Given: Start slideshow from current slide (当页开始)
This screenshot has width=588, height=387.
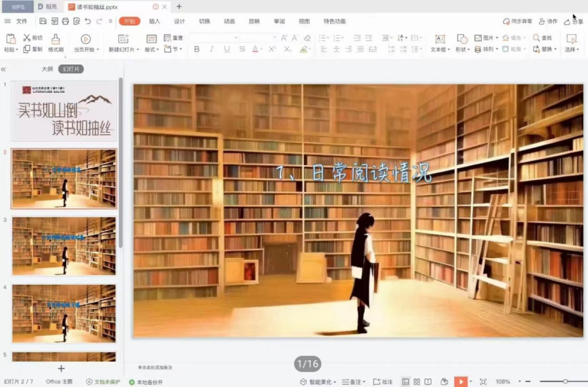Looking at the screenshot, I should (85, 40).
